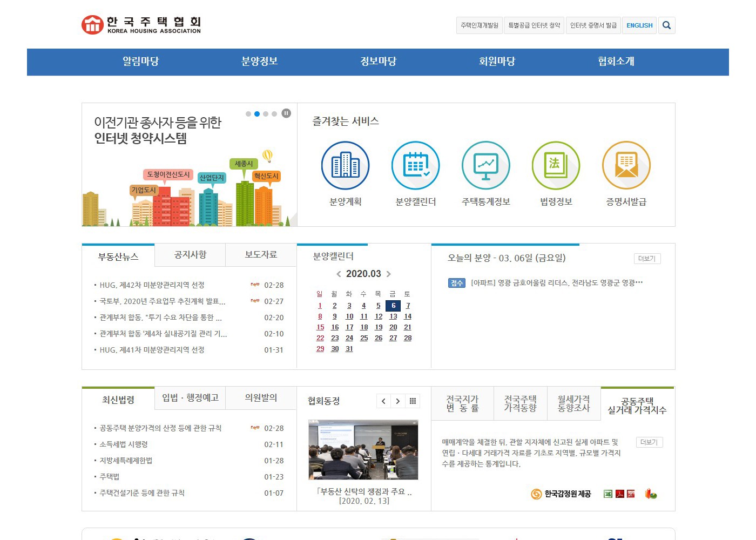Open HUG 제42차 미분양관리지역 선정 news
The width and height of the screenshot is (756, 540).
point(152,285)
